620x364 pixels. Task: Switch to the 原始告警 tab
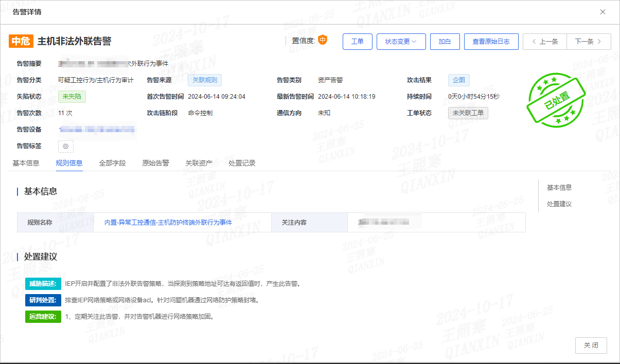(x=155, y=163)
